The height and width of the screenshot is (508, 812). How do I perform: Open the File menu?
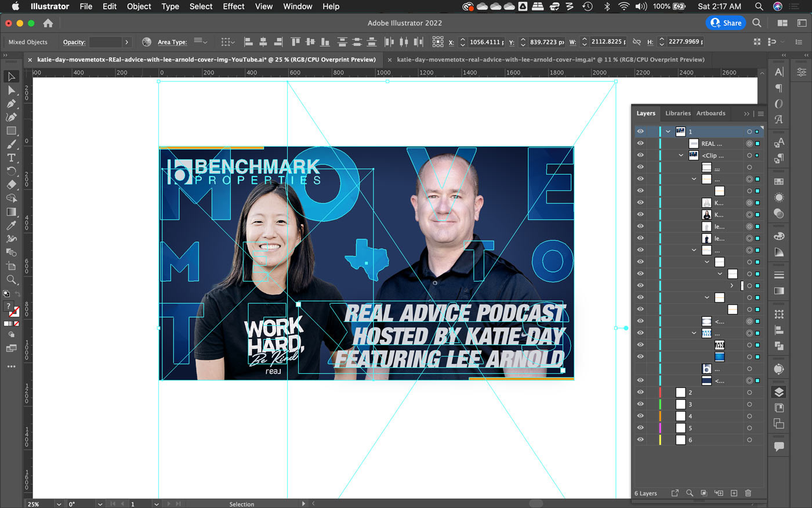(86, 6)
